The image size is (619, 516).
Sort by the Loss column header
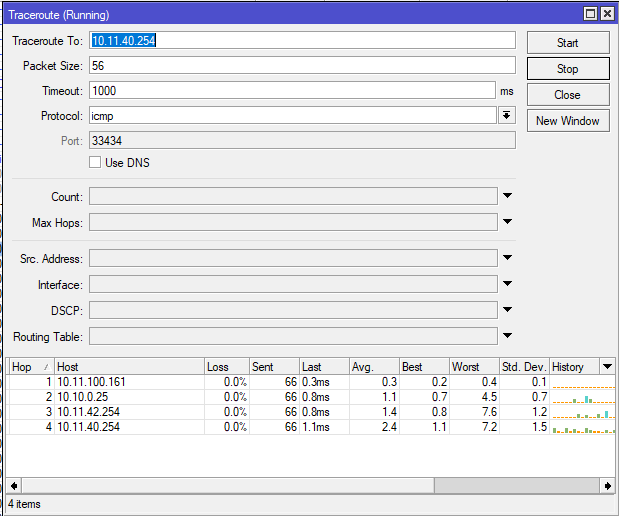(227, 367)
